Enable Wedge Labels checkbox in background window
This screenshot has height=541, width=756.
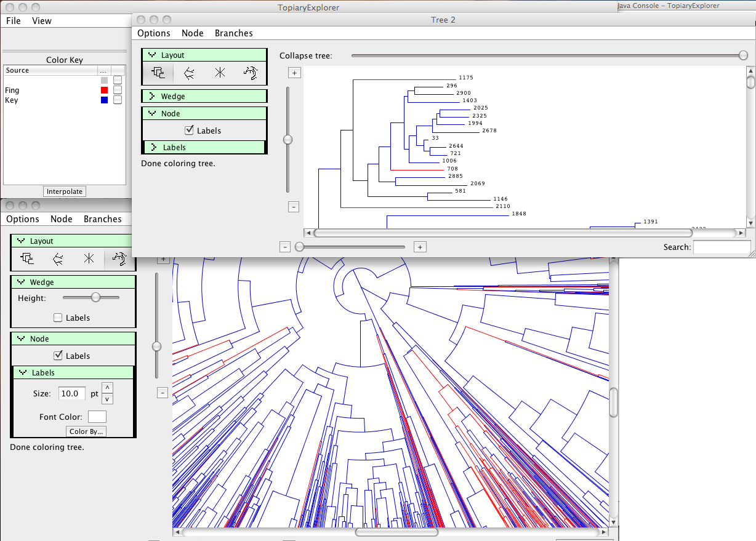(58, 318)
